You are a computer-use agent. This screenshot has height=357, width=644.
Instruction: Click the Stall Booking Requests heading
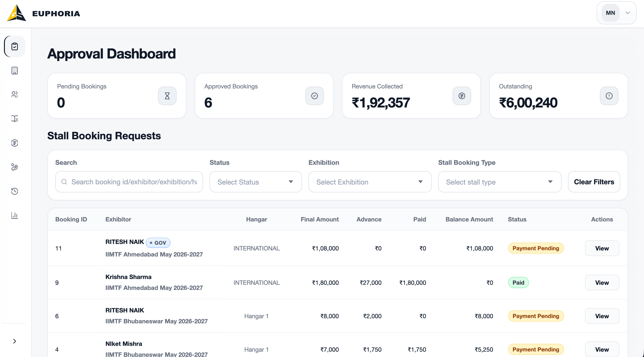click(104, 136)
